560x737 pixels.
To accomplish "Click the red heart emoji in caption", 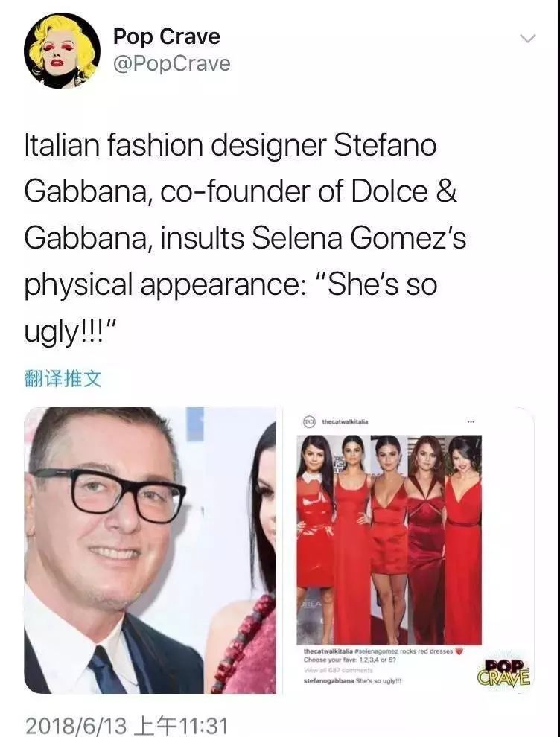I will click(x=460, y=651).
